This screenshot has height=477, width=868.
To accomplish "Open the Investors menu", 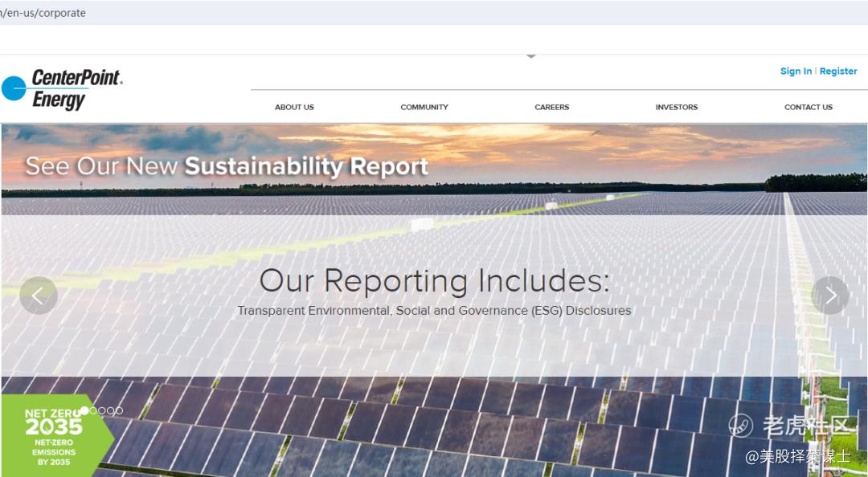I will pos(676,107).
